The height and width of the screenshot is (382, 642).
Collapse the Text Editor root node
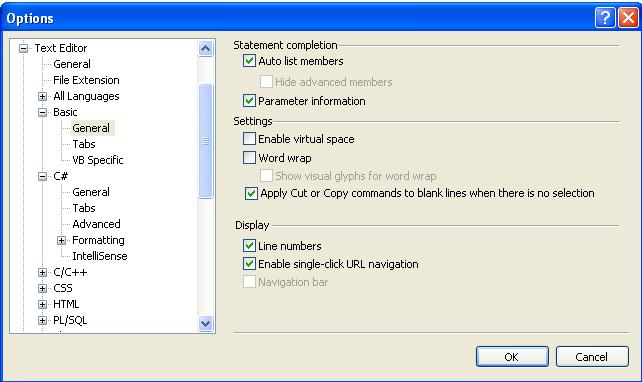tap(23, 48)
